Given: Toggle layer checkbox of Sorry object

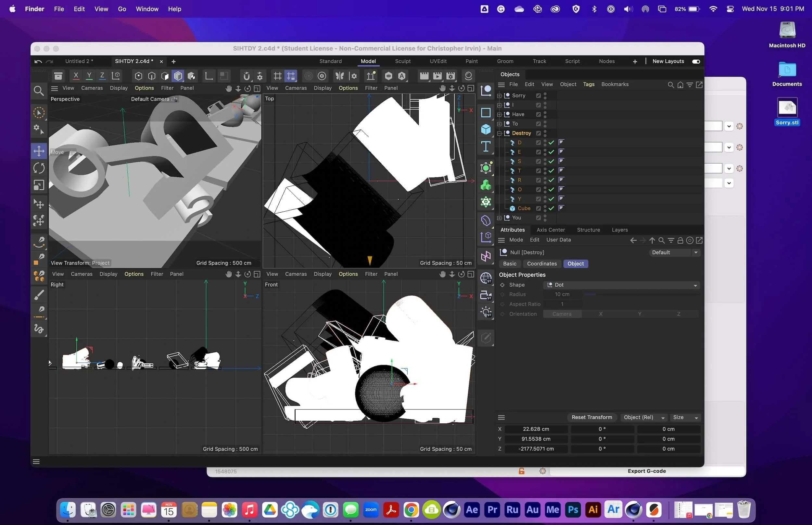Looking at the screenshot, I should (538, 96).
